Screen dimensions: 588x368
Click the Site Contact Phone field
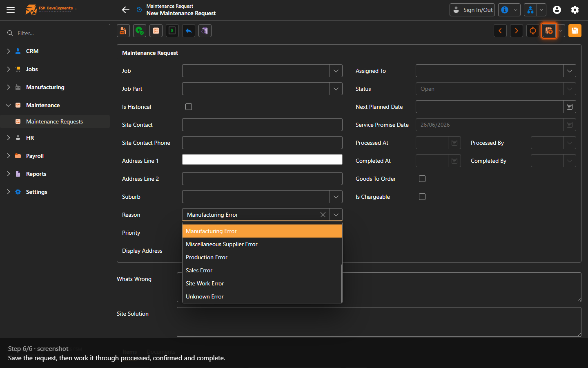[x=262, y=143]
